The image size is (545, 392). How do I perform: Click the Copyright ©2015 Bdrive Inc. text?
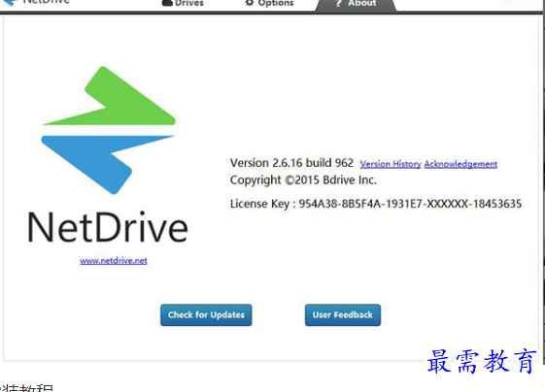point(303,180)
